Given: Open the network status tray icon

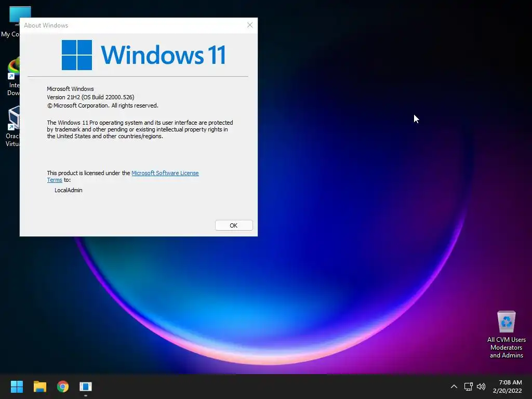Looking at the screenshot, I should [x=469, y=387].
